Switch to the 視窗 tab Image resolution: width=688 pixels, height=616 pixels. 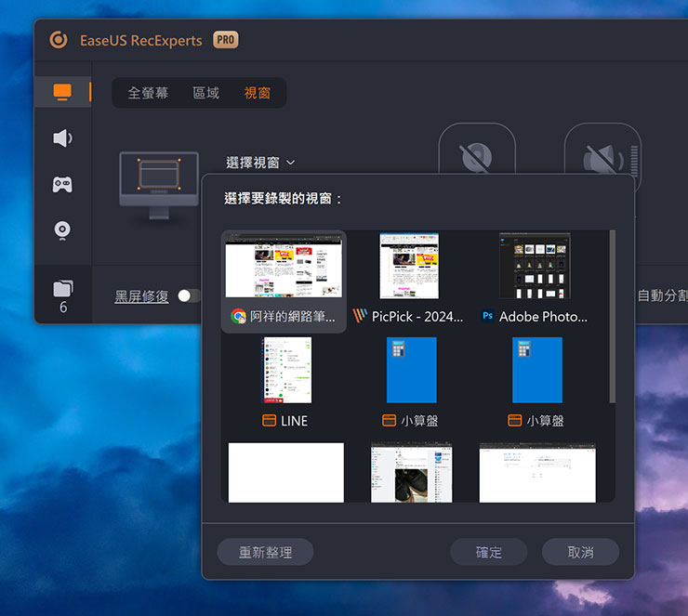tap(258, 93)
